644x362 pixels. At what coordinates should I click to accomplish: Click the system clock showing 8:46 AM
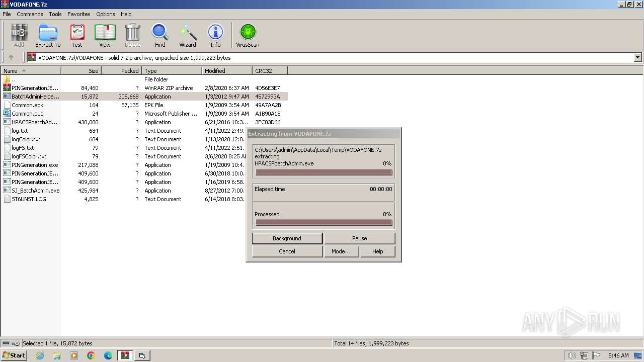pos(618,355)
